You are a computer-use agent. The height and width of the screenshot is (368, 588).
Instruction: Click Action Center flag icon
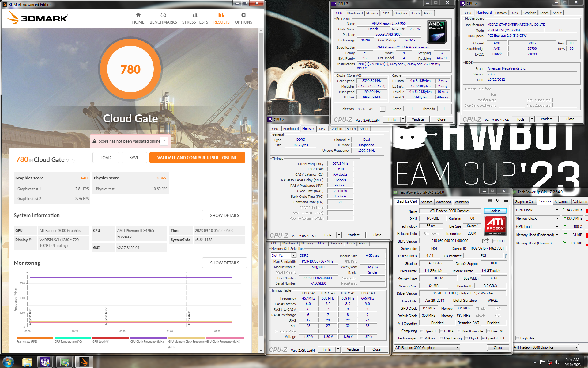(542, 362)
